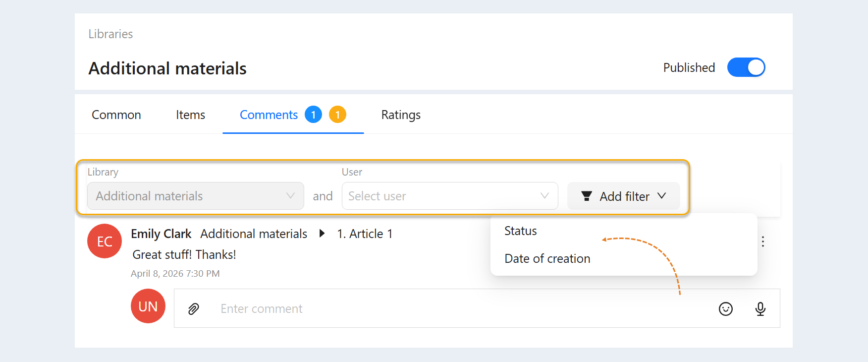
Task: Go to the Items tab
Action: (190, 115)
